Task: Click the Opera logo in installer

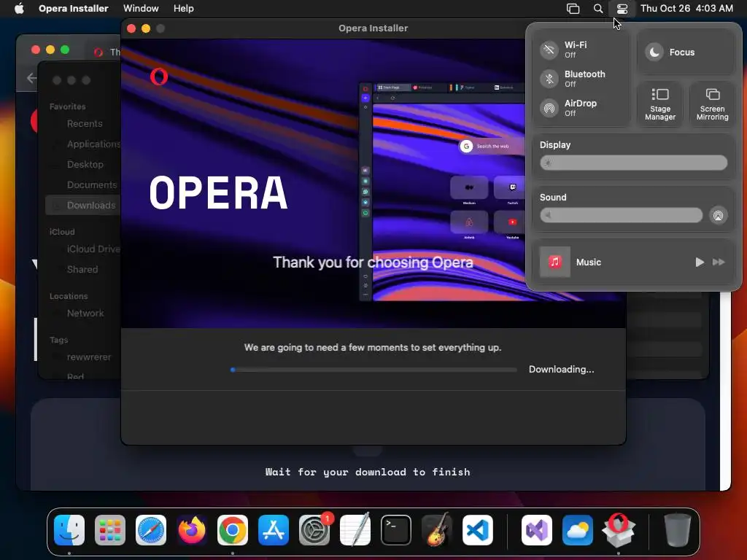Action: [x=159, y=76]
